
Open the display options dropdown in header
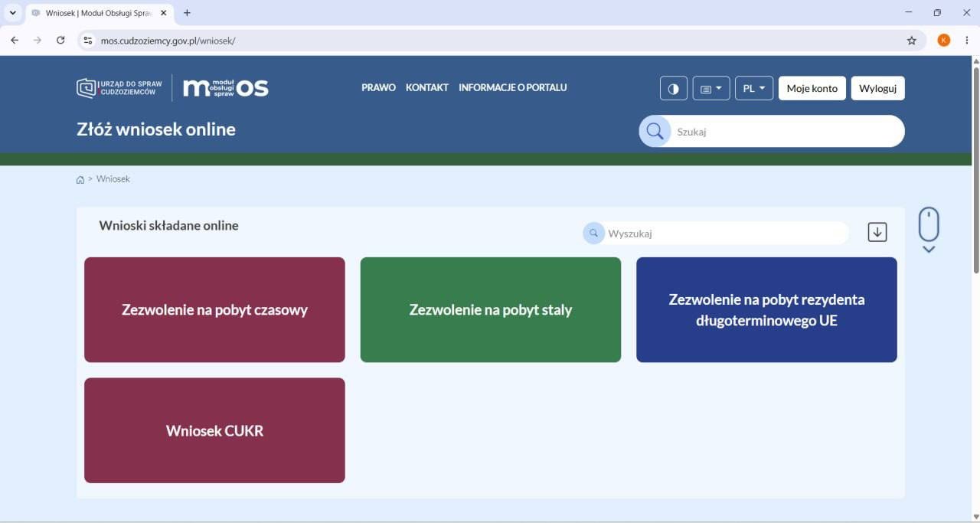(x=711, y=88)
